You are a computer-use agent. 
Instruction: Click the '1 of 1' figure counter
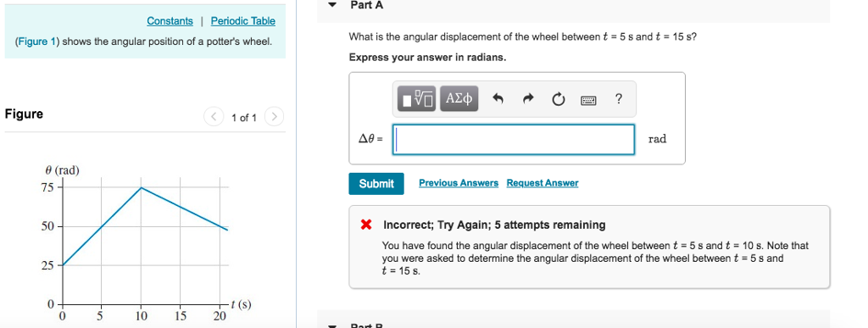click(x=244, y=118)
